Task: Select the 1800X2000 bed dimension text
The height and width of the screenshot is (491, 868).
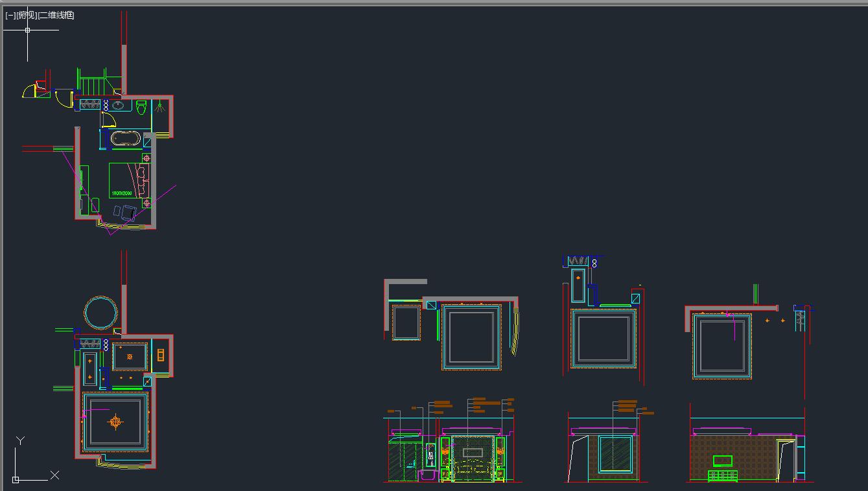Action: [x=121, y=193]
